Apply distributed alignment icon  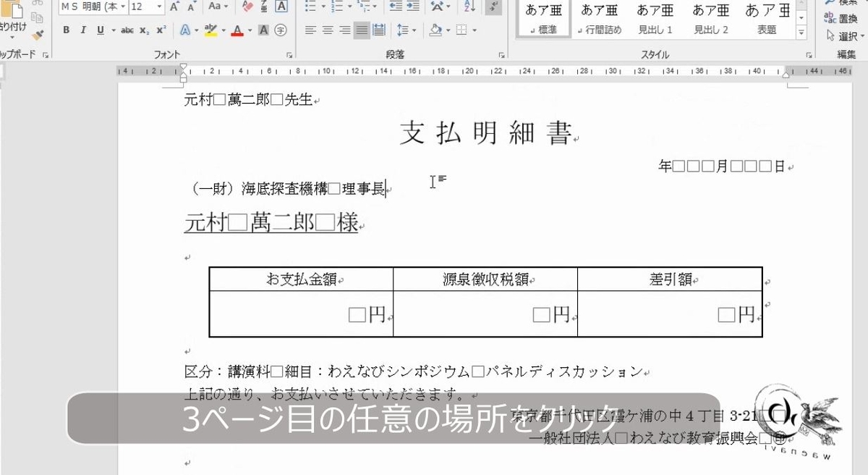coord(379,30)
